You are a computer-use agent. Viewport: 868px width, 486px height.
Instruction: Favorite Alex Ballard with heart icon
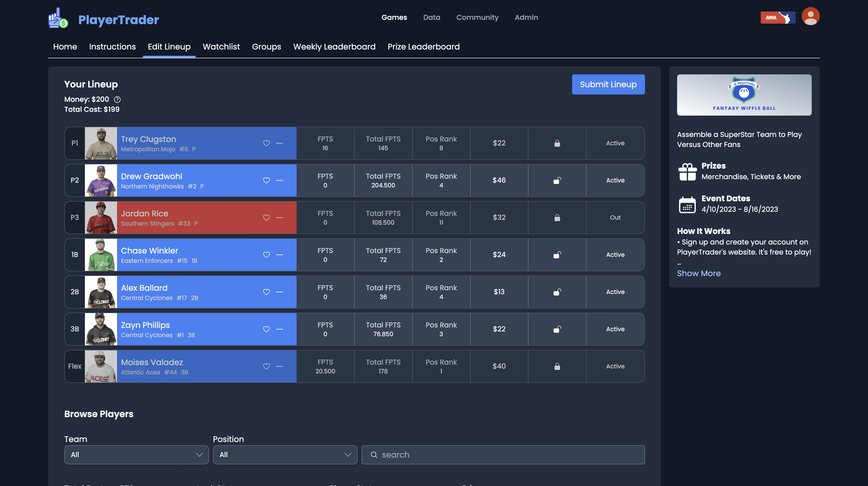click(266, 292)
